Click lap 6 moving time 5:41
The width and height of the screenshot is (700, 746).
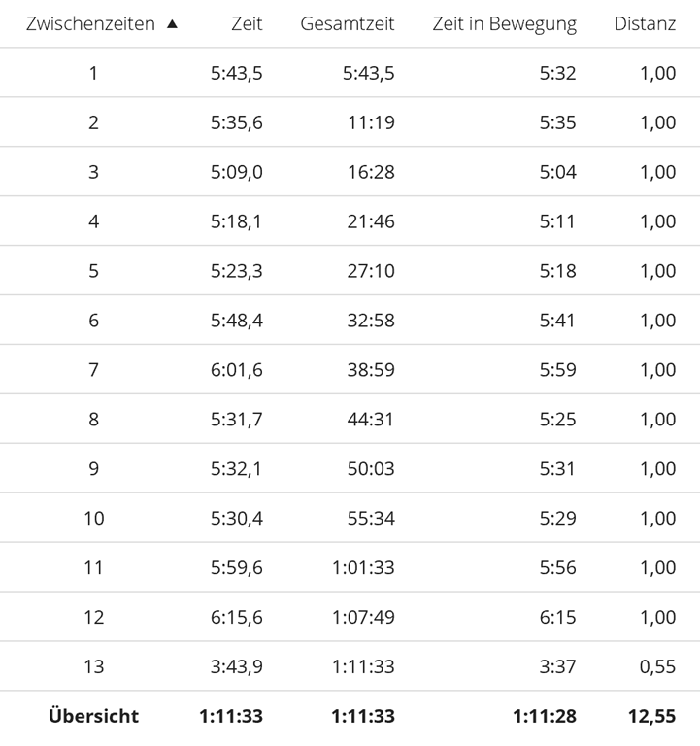(557, 321)
